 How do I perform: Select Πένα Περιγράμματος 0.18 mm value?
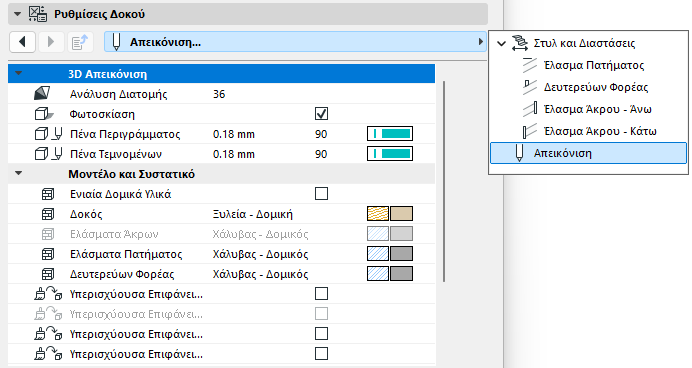[234, 134]
